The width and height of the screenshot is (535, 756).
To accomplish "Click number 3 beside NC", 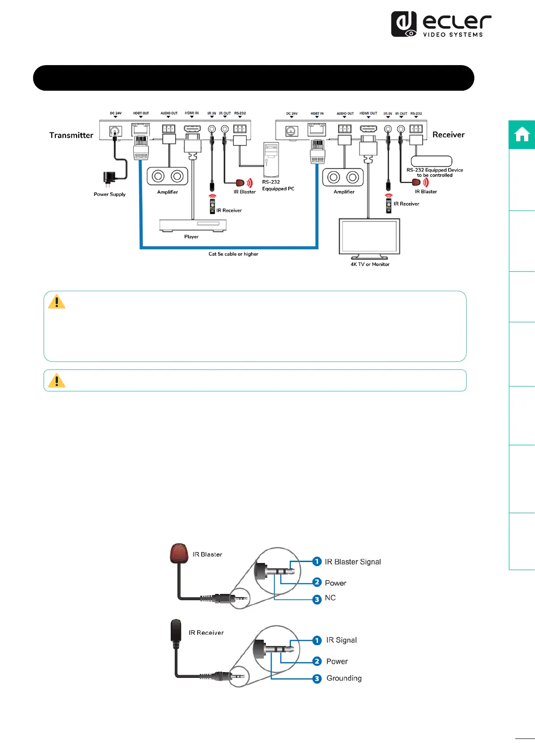I will point(317,599).
